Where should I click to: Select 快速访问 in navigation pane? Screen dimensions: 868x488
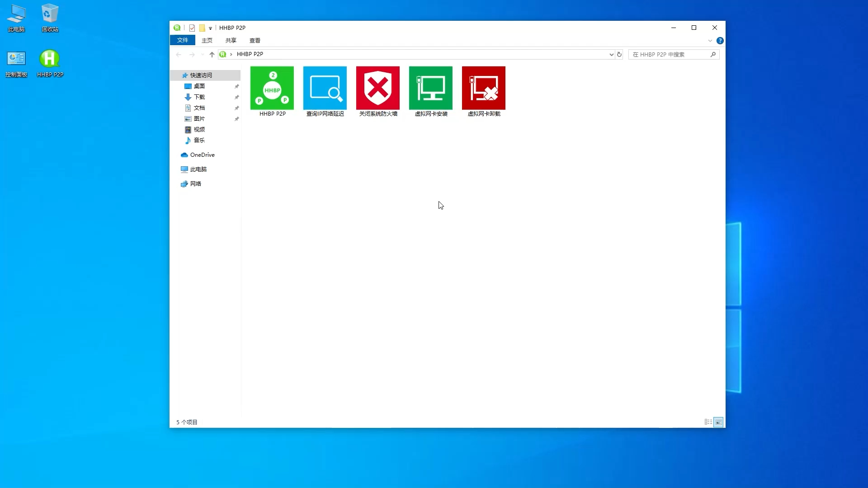(206, 75)
